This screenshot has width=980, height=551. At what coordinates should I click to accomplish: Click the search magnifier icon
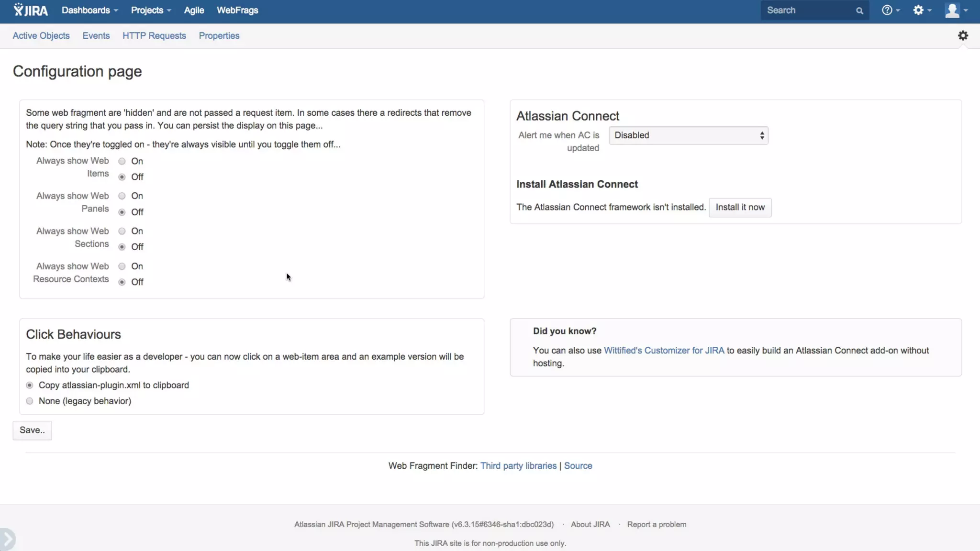coord(859,11)
